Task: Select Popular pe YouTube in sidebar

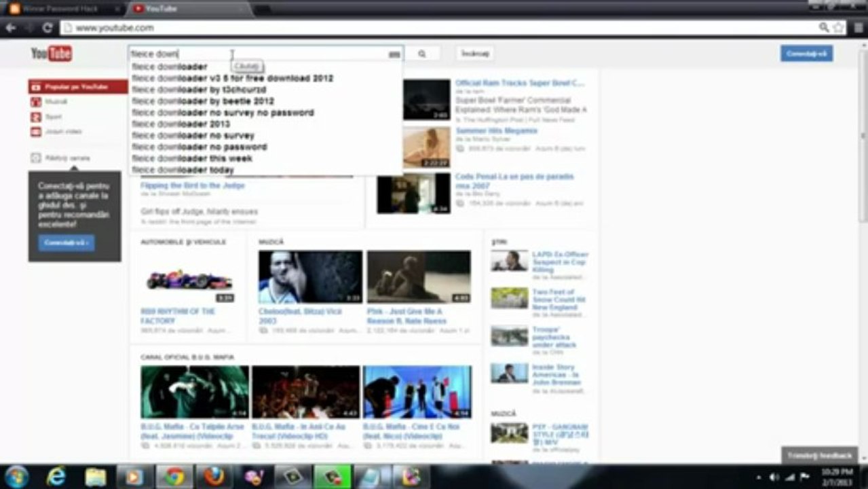Action: [78, 87]
